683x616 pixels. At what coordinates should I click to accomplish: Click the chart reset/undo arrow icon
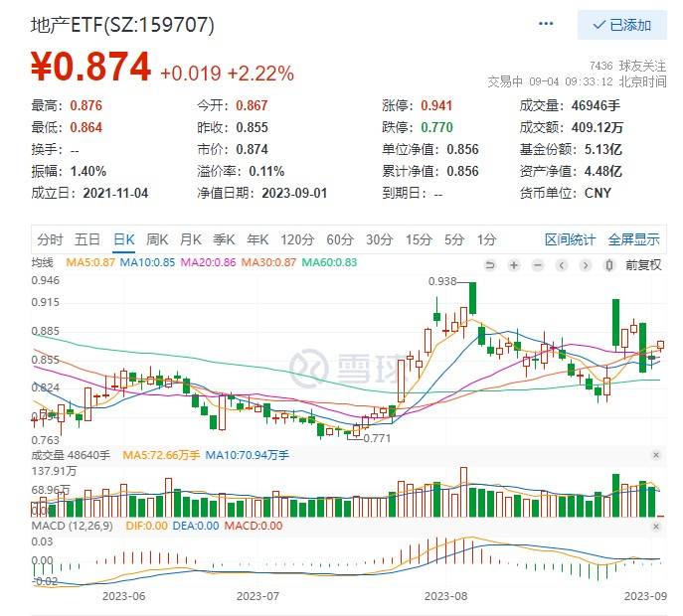point(489,264)
